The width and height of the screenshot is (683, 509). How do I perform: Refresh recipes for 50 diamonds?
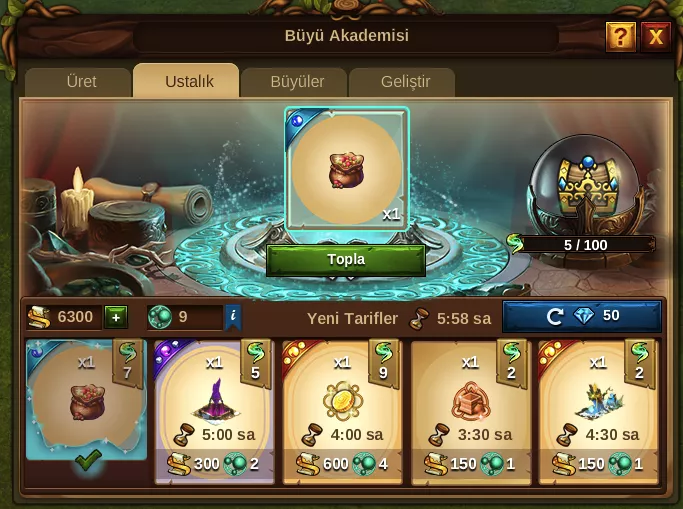582,317
